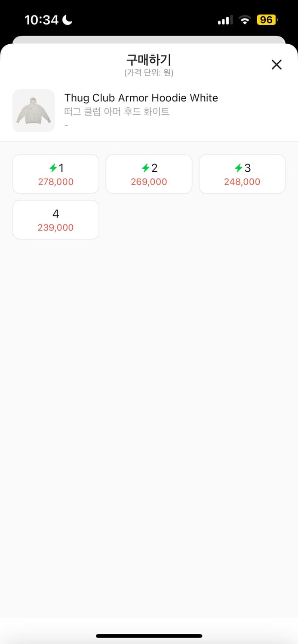The width and height of the screenshot is (298, 644).
Task: Tap the Wi-Fi status icon
Action: click(245, 20)
